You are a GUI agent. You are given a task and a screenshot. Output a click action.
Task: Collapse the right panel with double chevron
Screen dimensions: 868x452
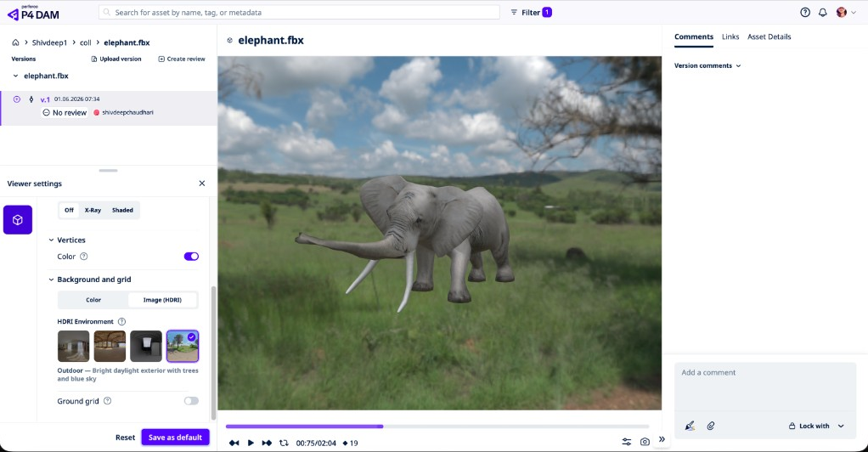[x=662, y=439]
